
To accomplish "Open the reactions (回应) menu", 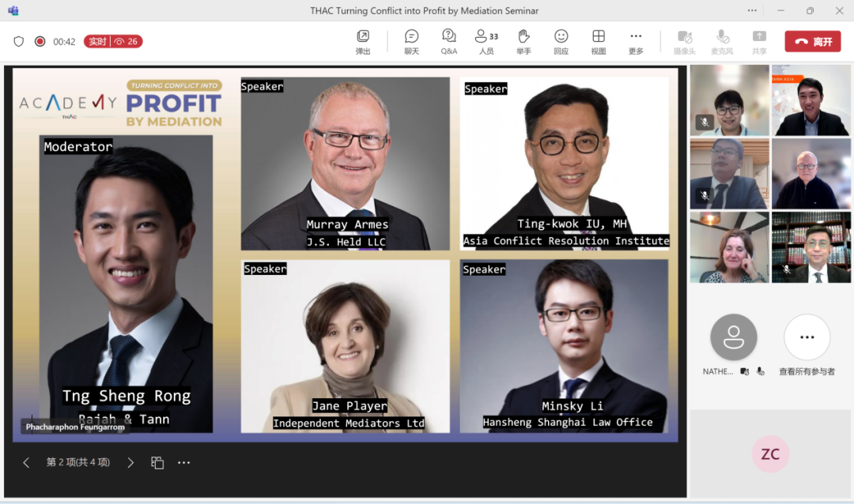I will (561, 42).
